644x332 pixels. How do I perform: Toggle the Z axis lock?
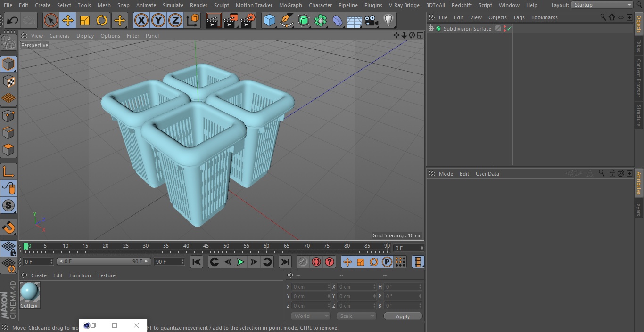coord(175,21)
